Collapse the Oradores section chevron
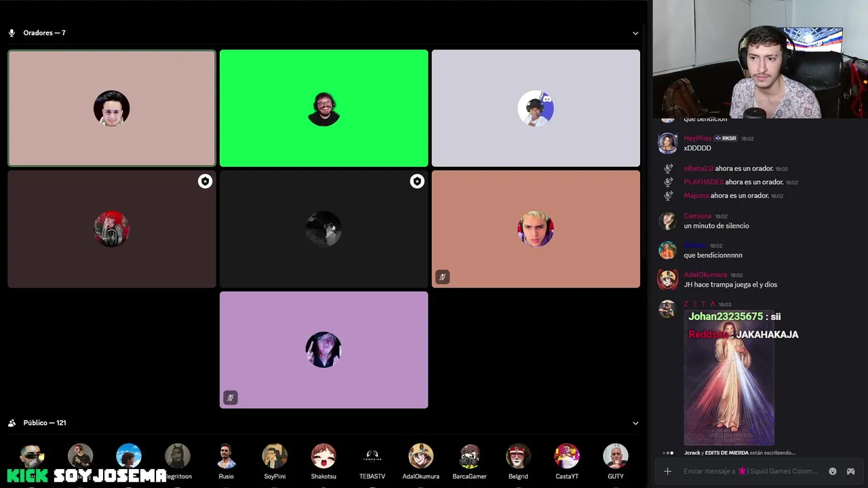868x488 pixels. click(635, 33)
